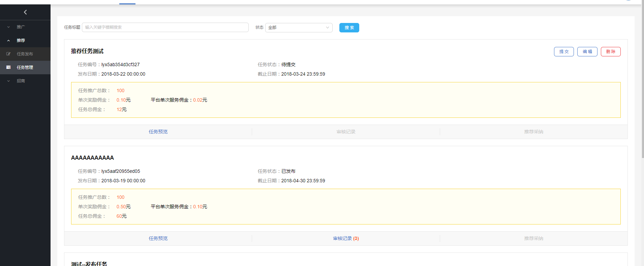The height and width of the screenshot is (266, 644).
Task: Open 推荐采纳 under the AAAAAAAAAAA task
Action: (x=533, y=238)
